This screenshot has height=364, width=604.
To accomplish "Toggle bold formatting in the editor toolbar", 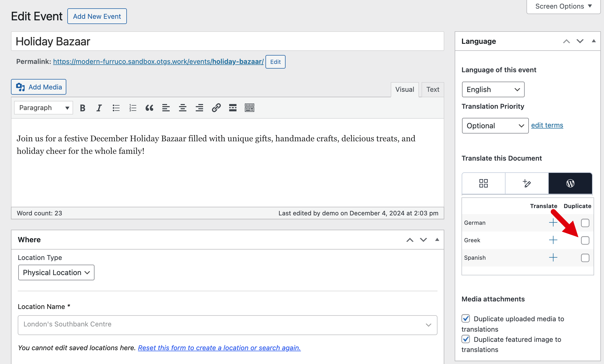I will [82, 108].
